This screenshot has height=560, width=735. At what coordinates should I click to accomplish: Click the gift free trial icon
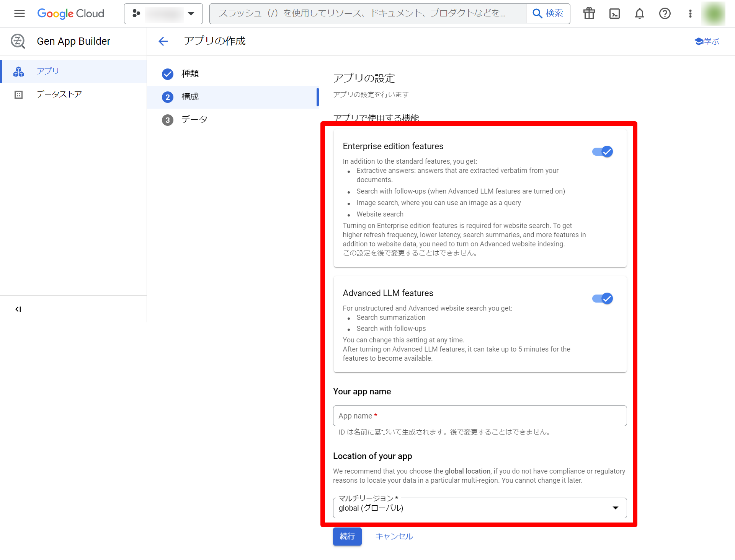(x=589, y=14)
